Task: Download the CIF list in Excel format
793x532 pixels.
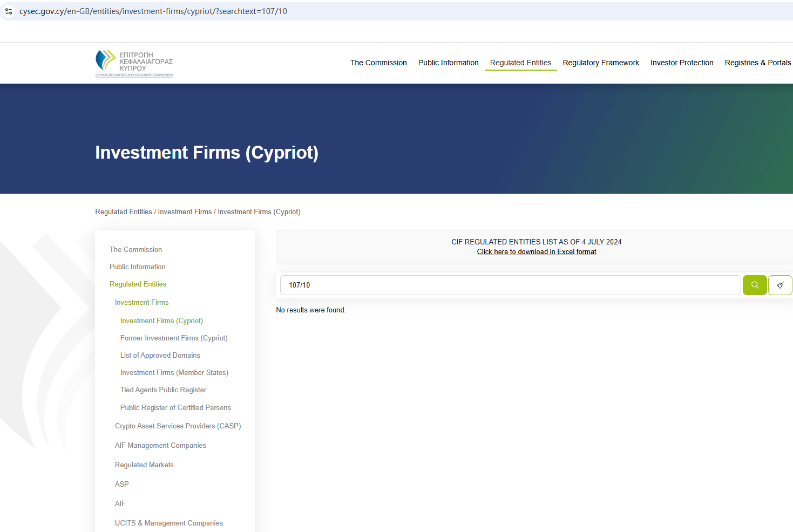Action: click(x=536, y=252)
